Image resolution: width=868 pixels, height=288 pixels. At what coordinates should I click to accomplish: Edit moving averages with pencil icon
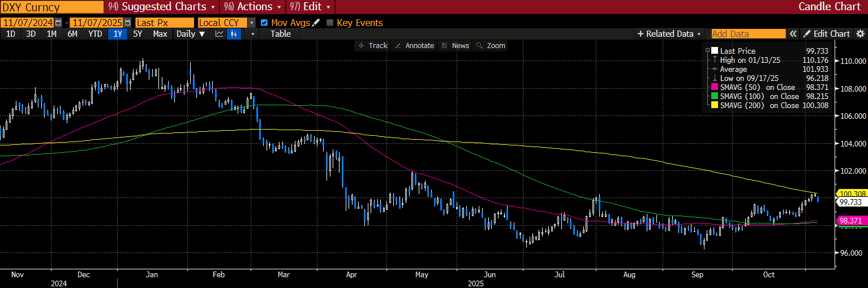pyautogui.click(x=316, y=23)
